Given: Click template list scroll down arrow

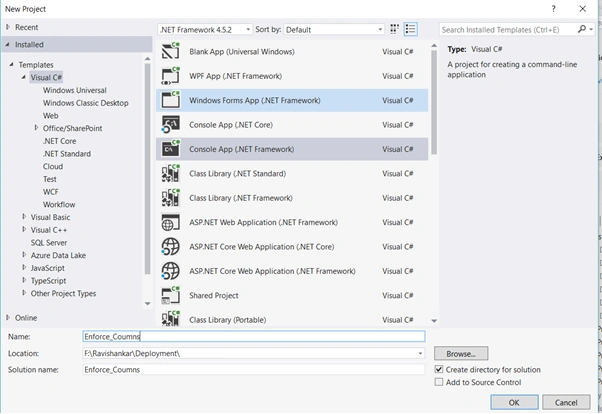Looking at the screenshot, I should click(x=434, y=321).
